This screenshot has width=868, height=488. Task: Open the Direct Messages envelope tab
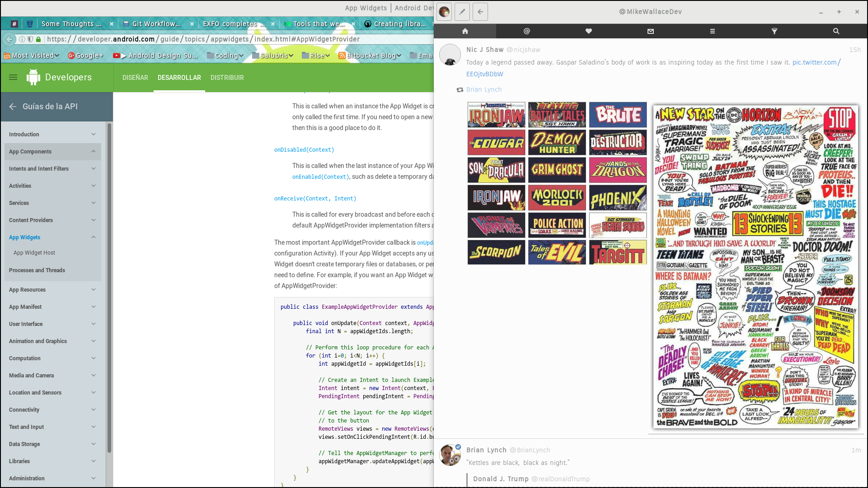(x=651, y=31)
